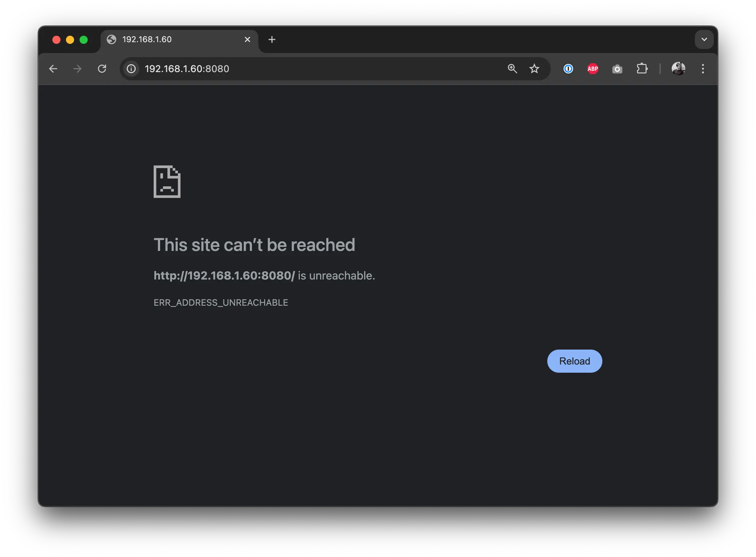
Task: Start a zoom/search with the magnifier icon
Action: (x=512, y=69)
